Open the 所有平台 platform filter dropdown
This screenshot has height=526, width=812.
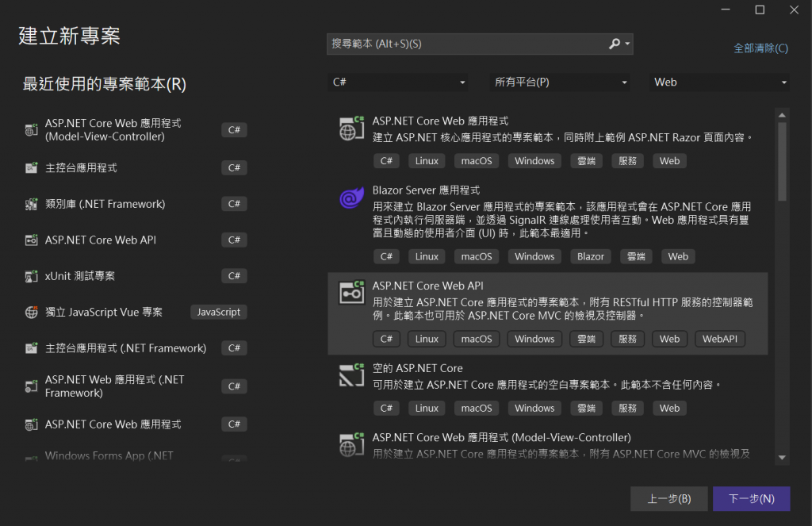[x=560, y=83]
